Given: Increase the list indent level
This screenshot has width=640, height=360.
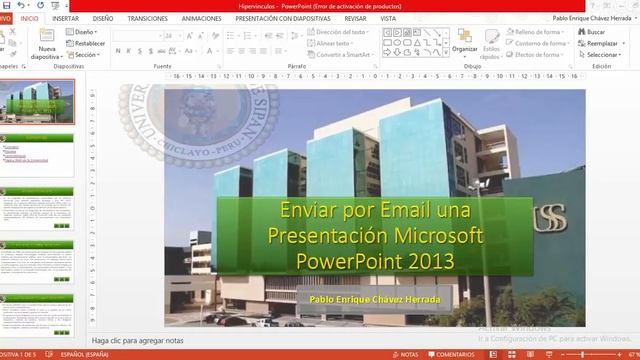Looking at the screenshot, I should pos(280,36).
